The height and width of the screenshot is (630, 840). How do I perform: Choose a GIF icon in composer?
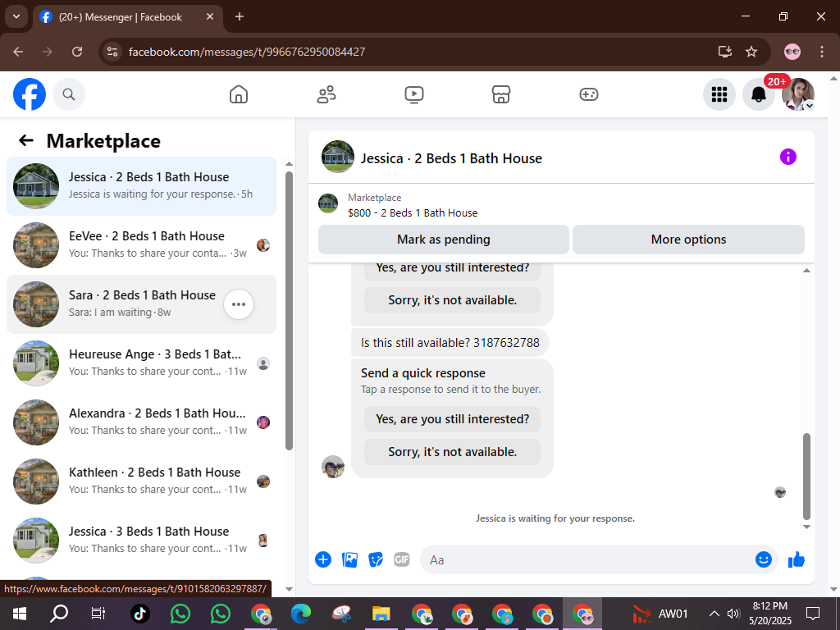[x=402, y=559]
